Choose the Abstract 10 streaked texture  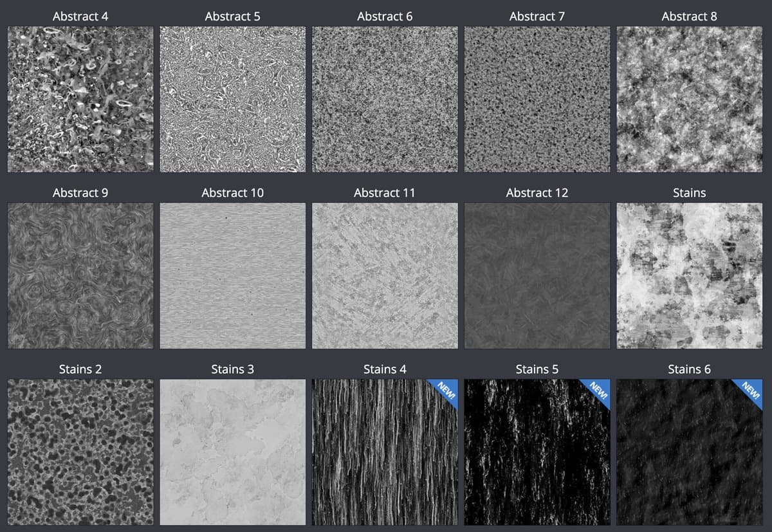(232, 276)
